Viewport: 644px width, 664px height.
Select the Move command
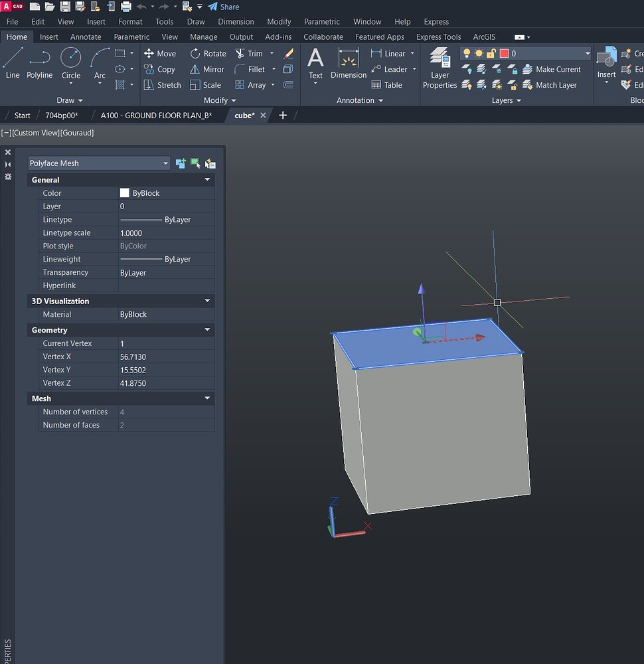(160, 53)
